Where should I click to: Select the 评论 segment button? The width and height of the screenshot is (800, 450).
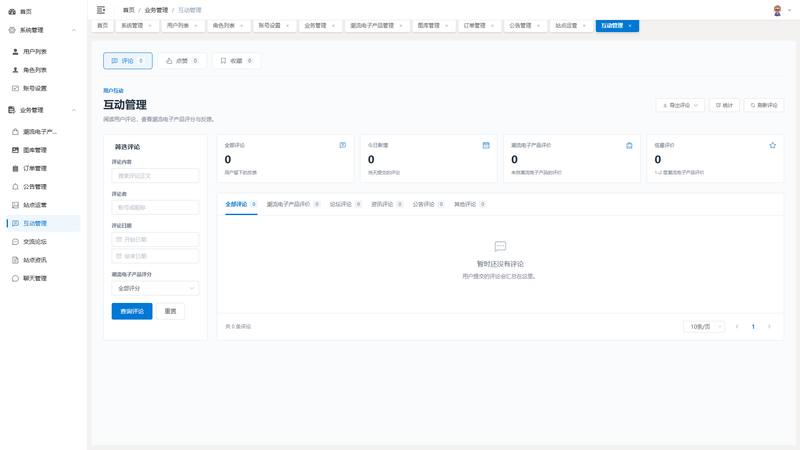point(128,61)
